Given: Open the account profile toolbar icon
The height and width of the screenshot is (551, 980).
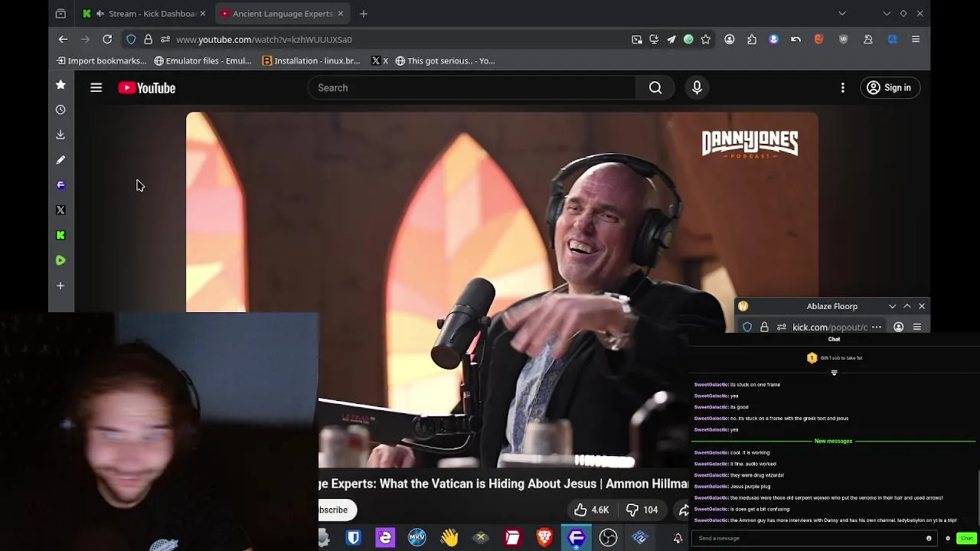Looking at the screenshot, I should click(x=730, y=39).
